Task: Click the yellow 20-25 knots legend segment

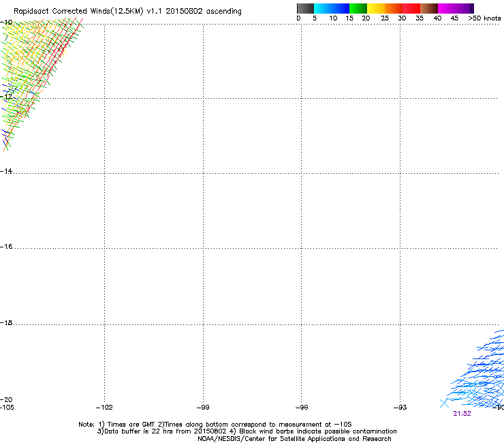Action: pyautogui.click(x=376, y=8)
